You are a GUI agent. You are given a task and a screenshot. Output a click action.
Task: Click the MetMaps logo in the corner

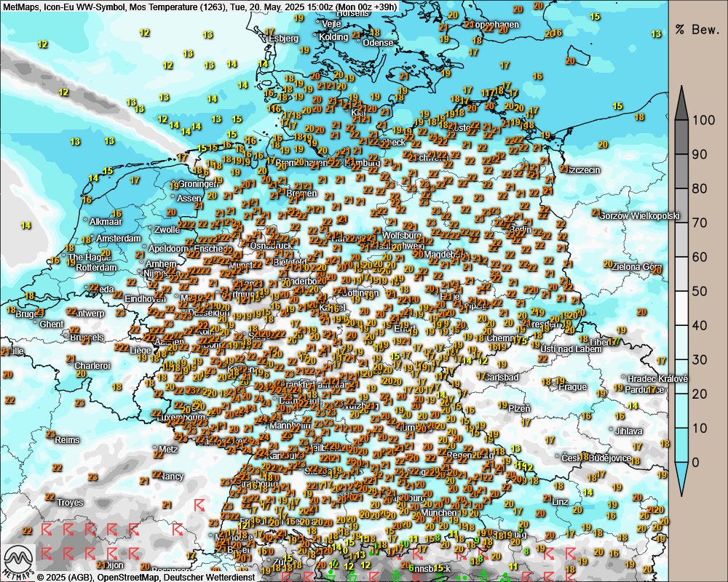pyautogui.click(x=18, y=561)
